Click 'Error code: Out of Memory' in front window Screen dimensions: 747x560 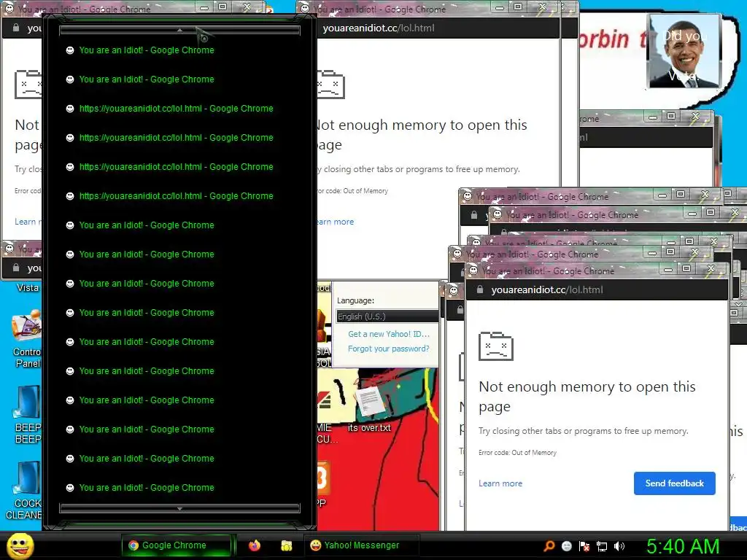coord(517,452)
